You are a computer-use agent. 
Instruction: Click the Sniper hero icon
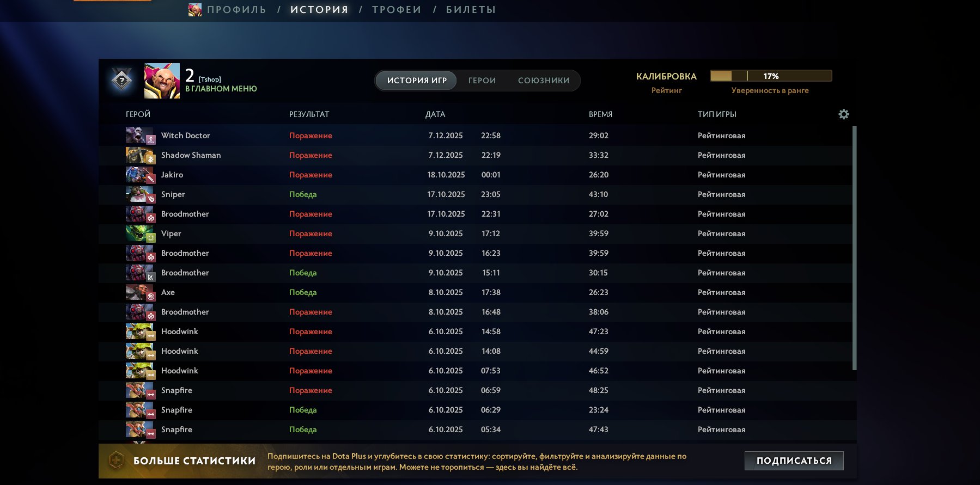click(x=139, y=194)
